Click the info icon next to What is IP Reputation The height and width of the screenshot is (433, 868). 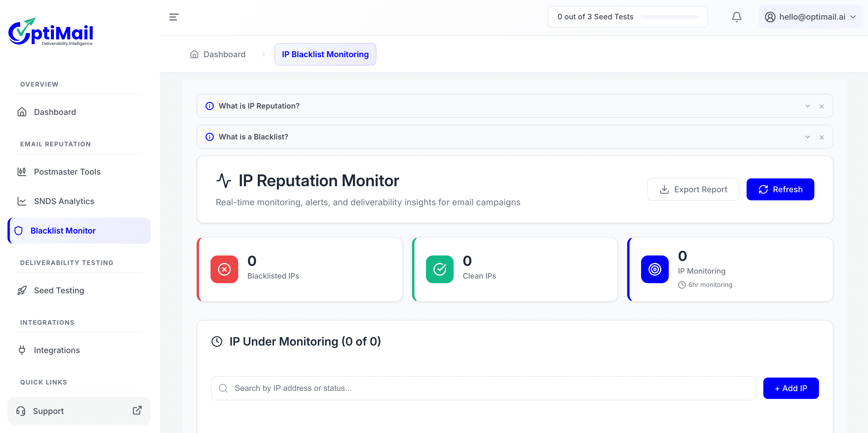(210, 106)
